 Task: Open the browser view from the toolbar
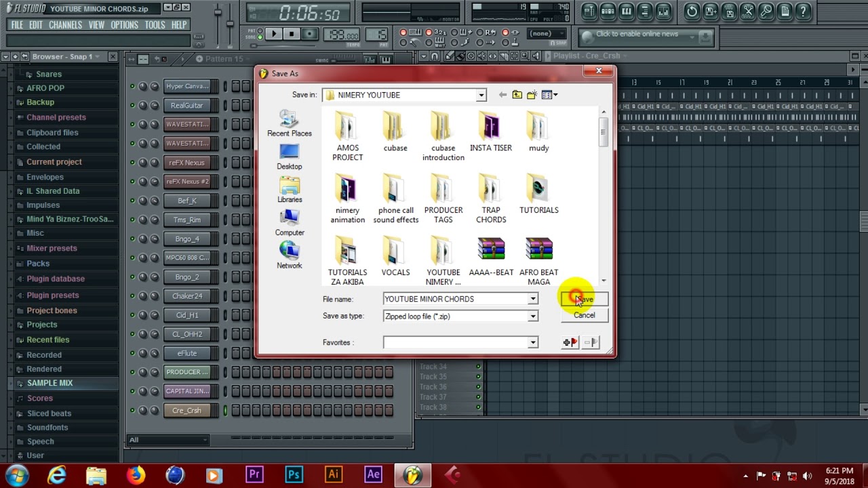(x=645, y=11)
